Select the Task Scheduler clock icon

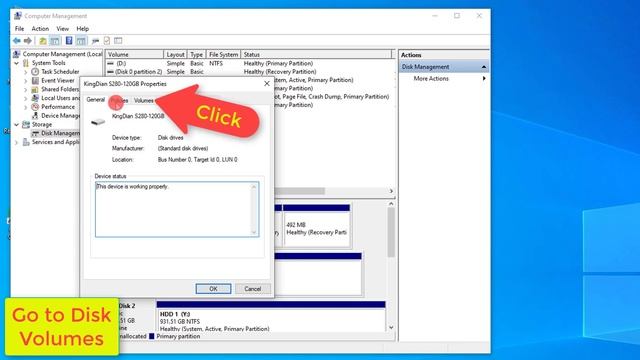35,72
